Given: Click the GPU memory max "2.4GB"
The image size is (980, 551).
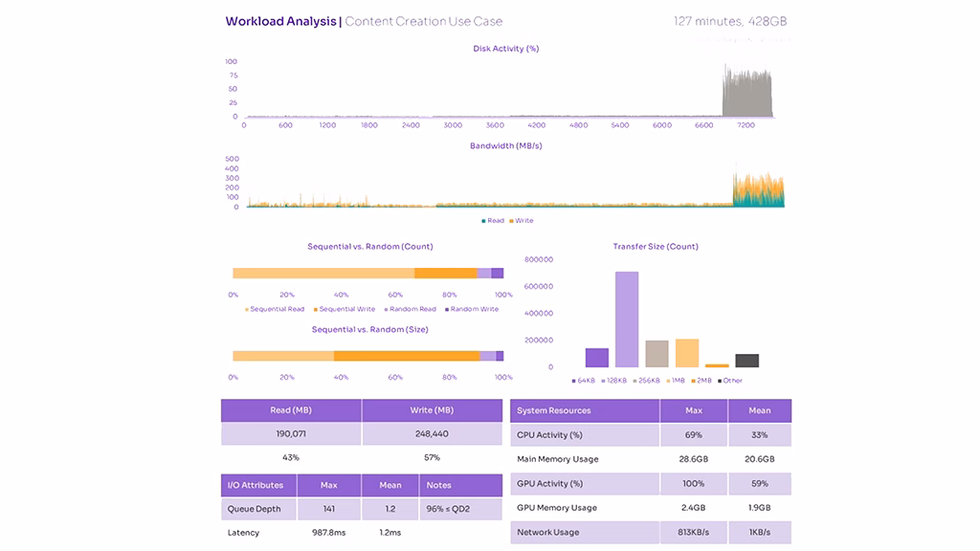Looking at the screenshot, I should pos(694,507).
